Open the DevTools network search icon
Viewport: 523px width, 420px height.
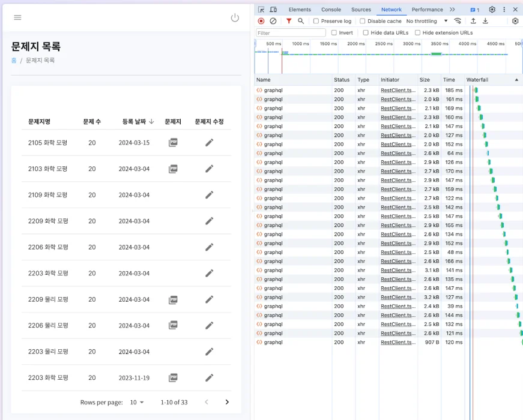pos(301,21)
